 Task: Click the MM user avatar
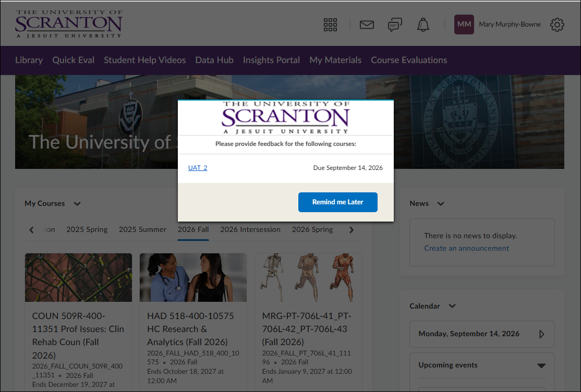464,24
